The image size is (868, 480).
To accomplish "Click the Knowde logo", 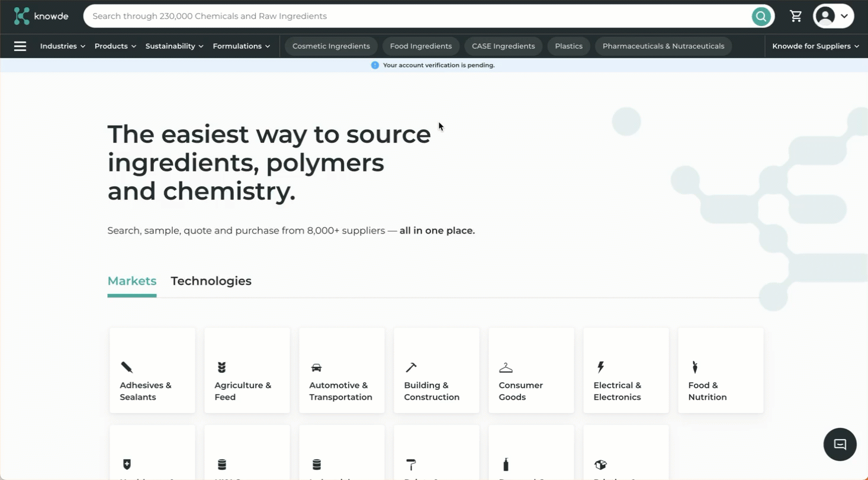I will 41,16.
